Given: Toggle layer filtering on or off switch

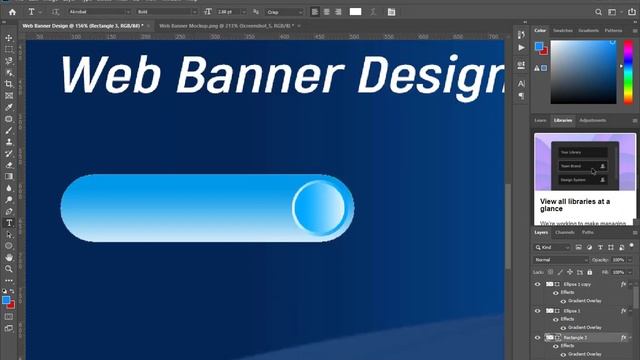Looking at the screenshot, I should pyautogui.click(x=631, y=246).
